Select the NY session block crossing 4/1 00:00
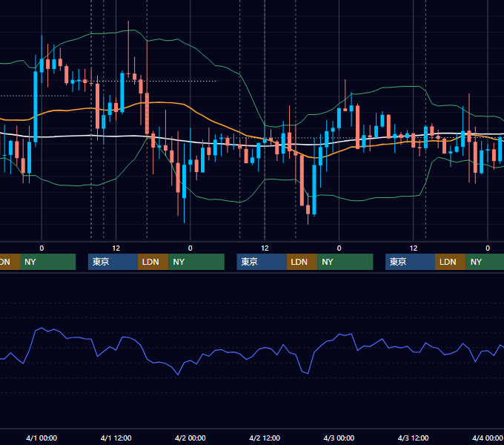Image resolution: width=504 pixels, height=445 pixels. (x=47, y=262)
